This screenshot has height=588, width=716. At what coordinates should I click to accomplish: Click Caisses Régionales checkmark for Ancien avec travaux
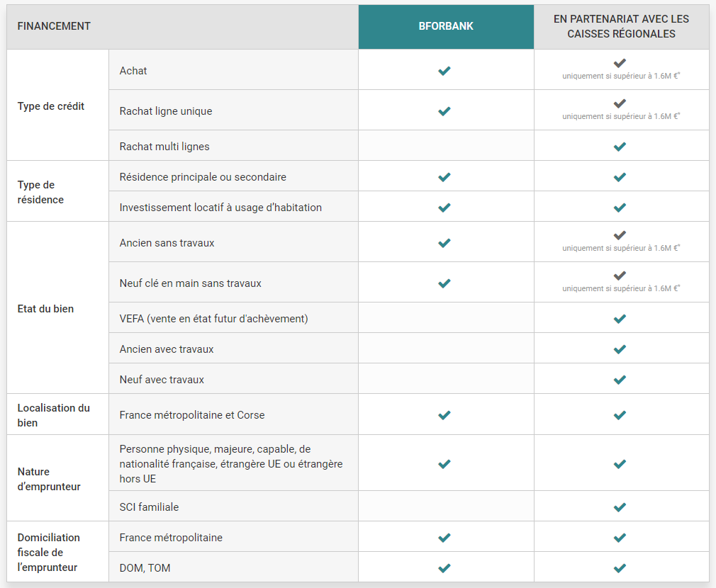[x=620, y=349]
